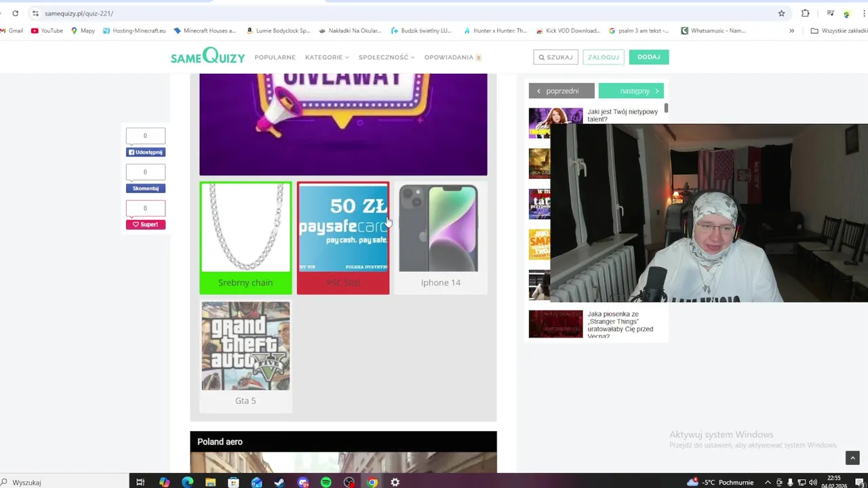Open Steam from the taskbar
Screen dimensions: 868x488
(x=279, y=482)
